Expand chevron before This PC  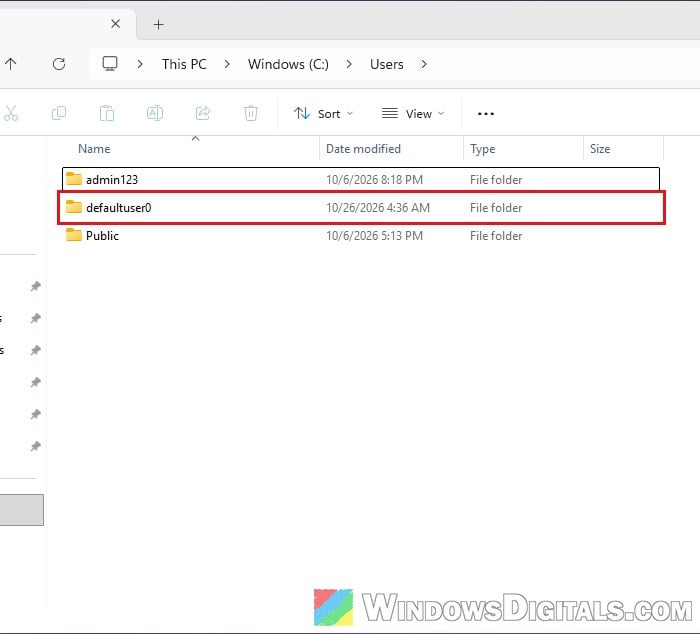(x=140, y=64)
